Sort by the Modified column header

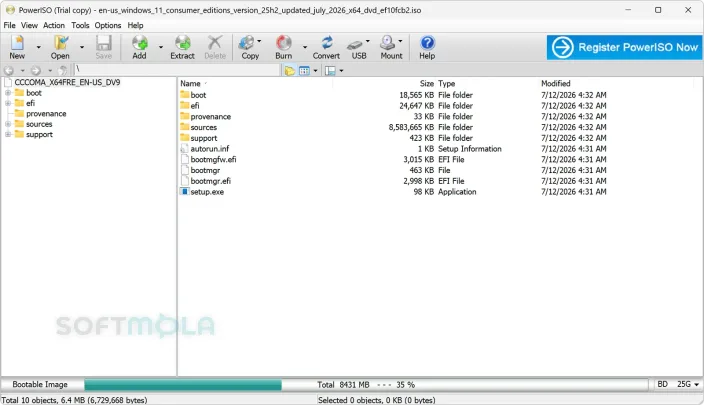coord(555,84)
